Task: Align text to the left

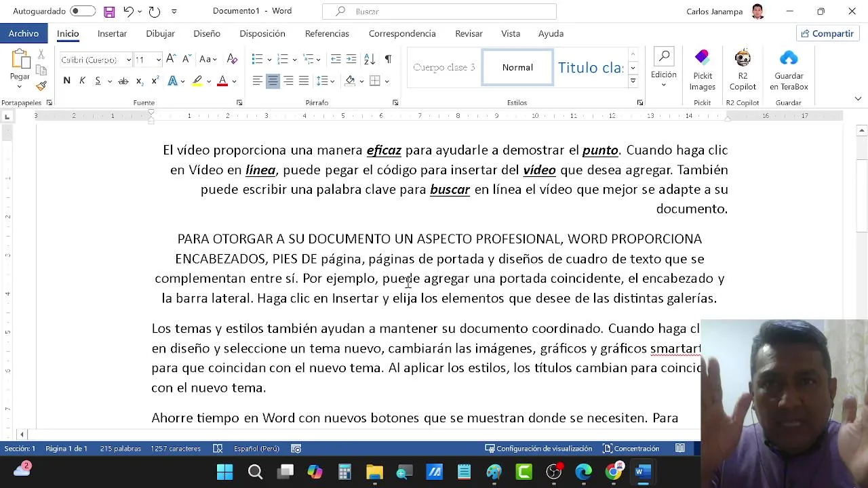Action: coord(257,81)
